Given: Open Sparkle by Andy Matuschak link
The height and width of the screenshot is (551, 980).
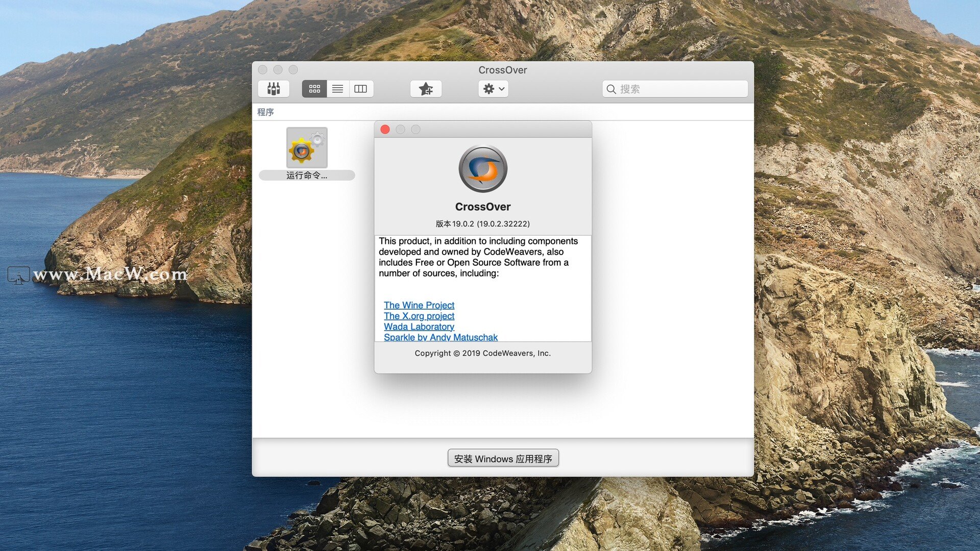Looking at the screenshot, I should tap(440, 337).
